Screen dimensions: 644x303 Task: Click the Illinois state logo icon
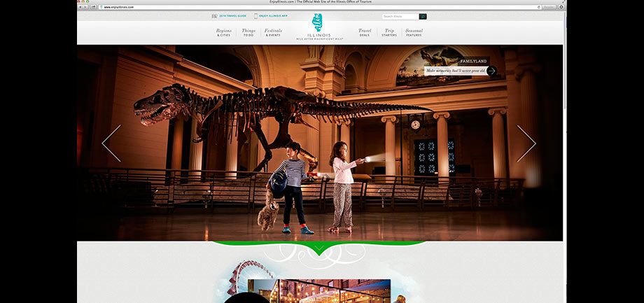click(x=318, y=26)
